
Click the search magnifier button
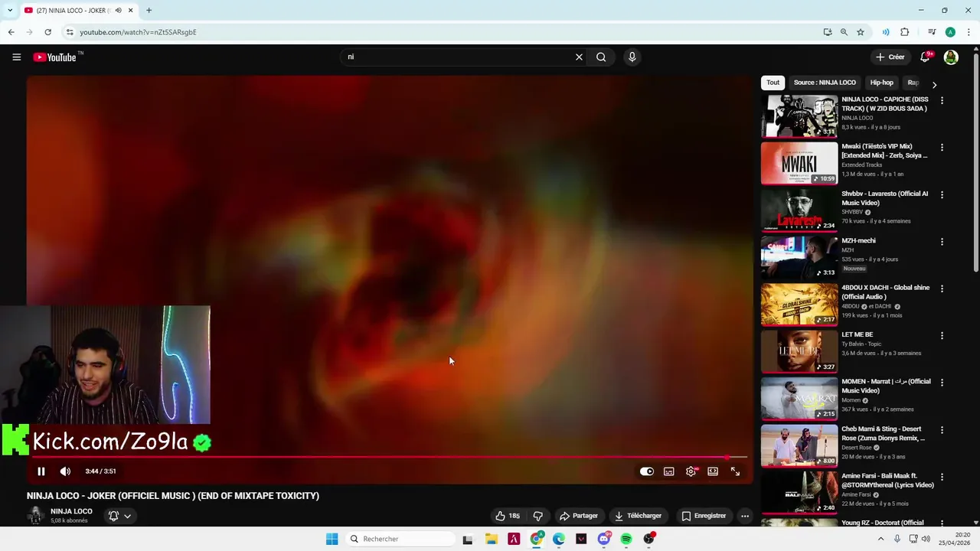tap(601, 57)
